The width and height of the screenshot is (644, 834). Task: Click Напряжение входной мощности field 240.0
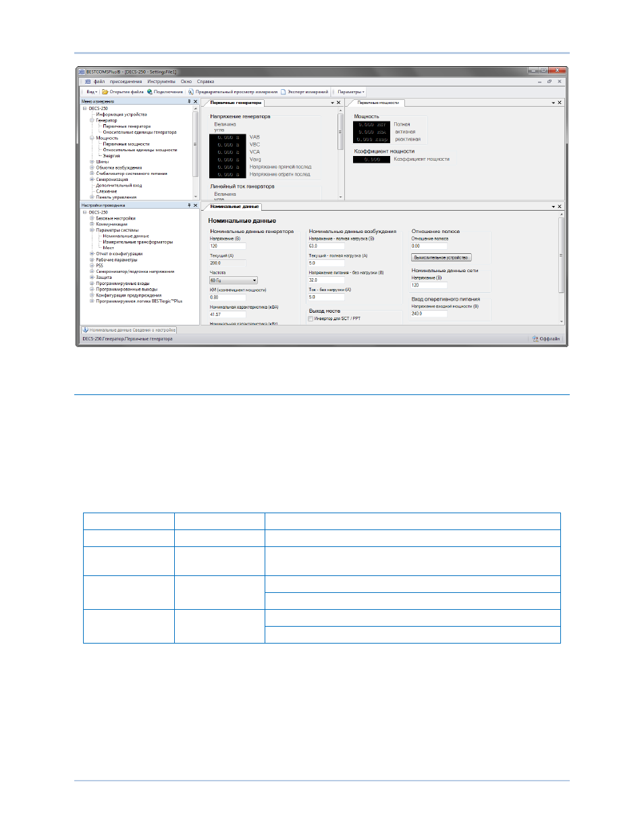(x=429, y=313)
